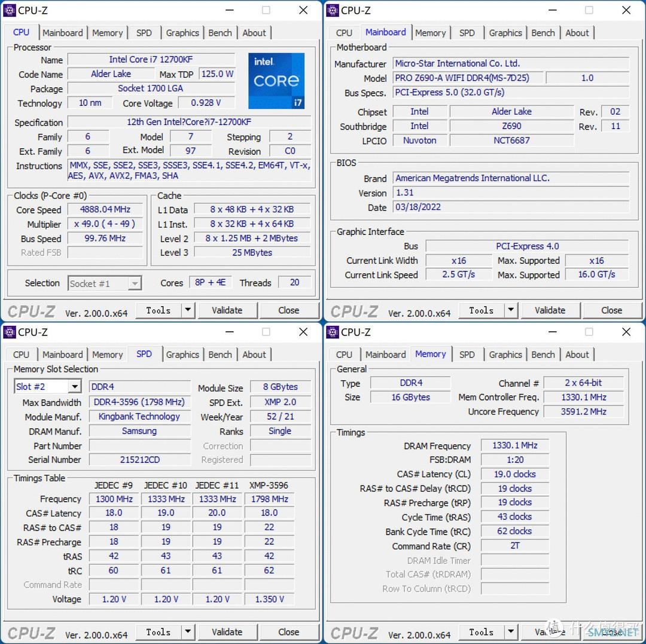Click Close button in CPU window
The image size is (646, 644).
click(289, 310)
